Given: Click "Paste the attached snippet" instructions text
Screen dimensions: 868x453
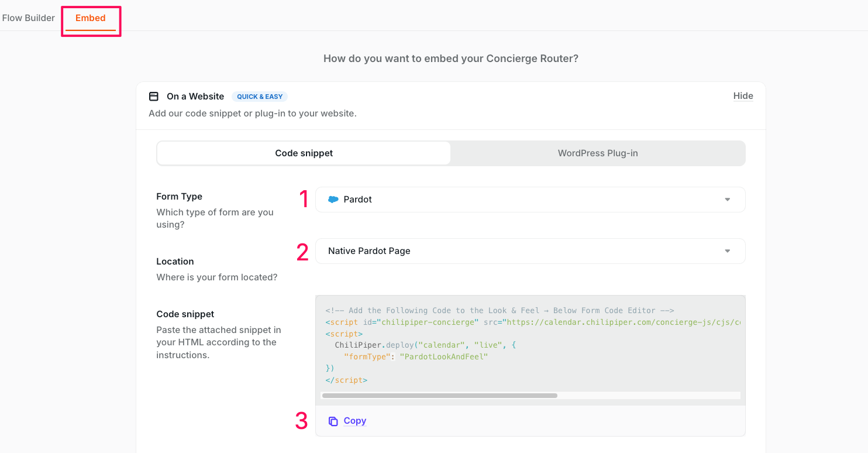Looking at the screenshot, I should pyautogui.click(x=219, y=342).
